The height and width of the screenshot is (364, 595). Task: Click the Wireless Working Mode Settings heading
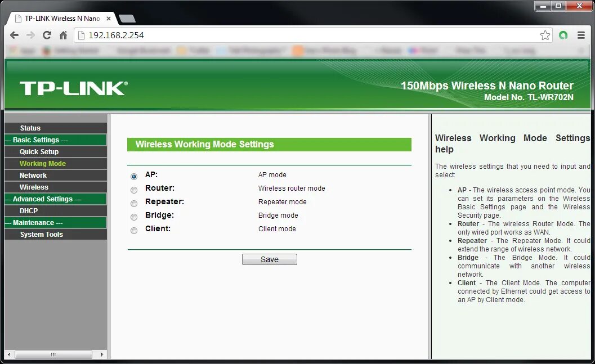click(204, 144)
